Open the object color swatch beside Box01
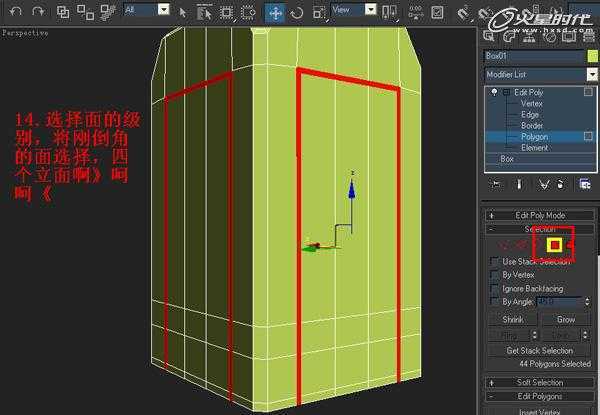Image resolution: width=600 pixels, height=415 pixels. point(592,56)
